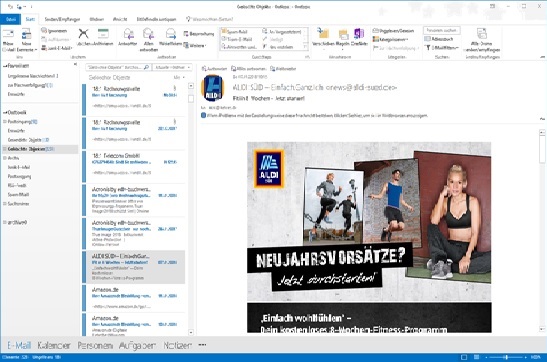Select the Gesendete Objekte folder

pos(29,140)
